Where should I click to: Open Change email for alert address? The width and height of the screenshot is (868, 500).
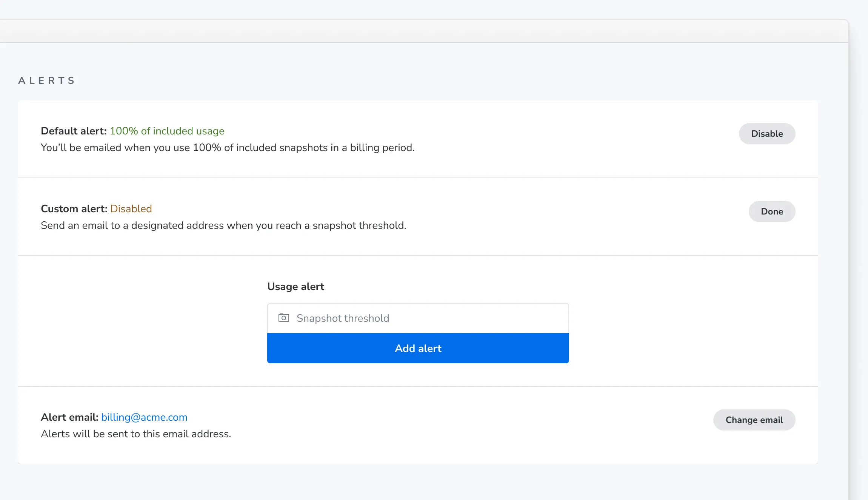pos(754,420)
